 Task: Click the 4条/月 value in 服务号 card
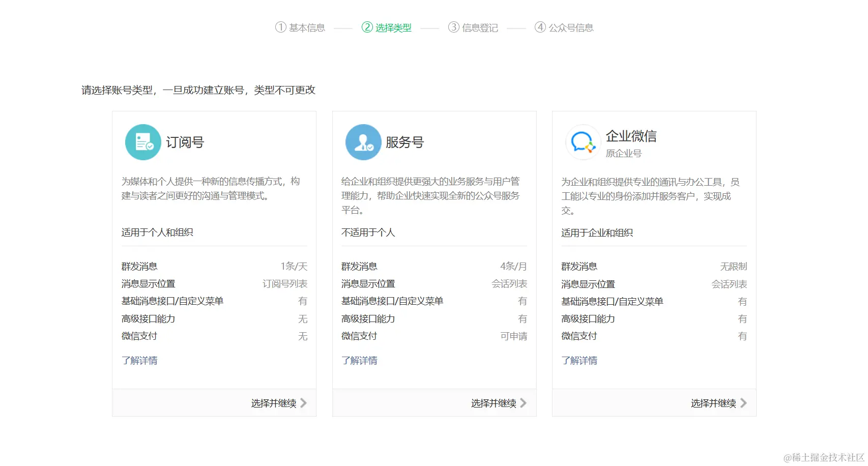coord(514,267)
